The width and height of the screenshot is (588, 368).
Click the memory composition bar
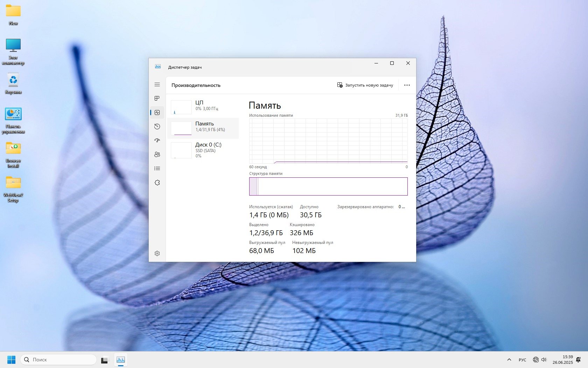tap(328, 186)
